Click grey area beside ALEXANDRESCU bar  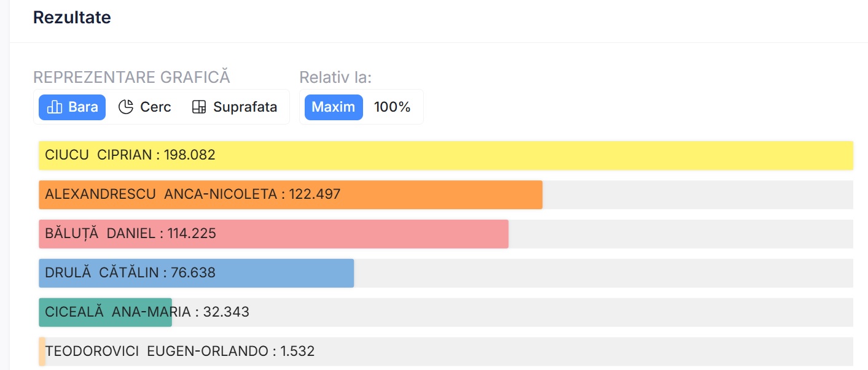pyautogui.click(x=697, y=195)
